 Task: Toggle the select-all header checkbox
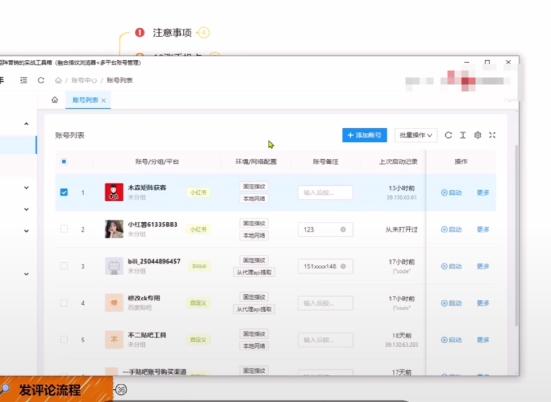coord(64,162)
